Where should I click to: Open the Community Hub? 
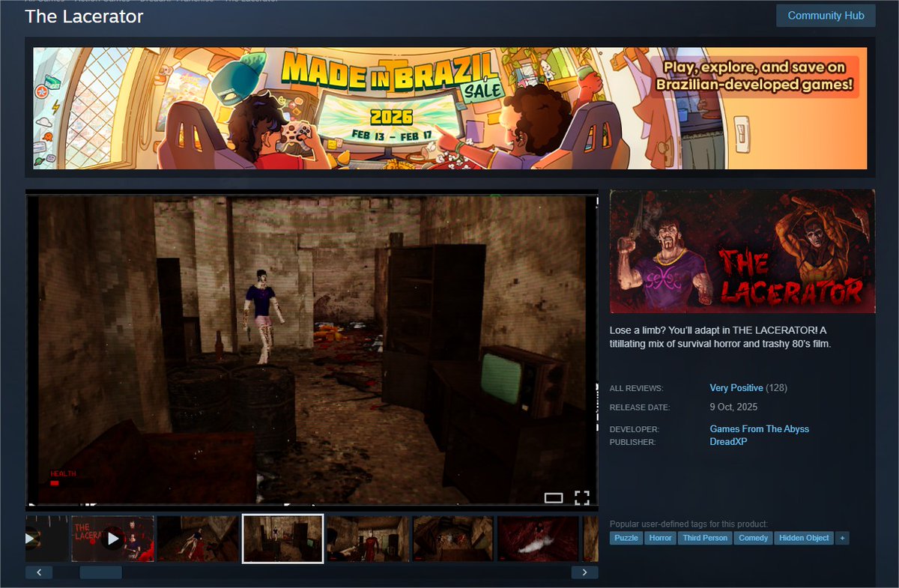[826, 16]
